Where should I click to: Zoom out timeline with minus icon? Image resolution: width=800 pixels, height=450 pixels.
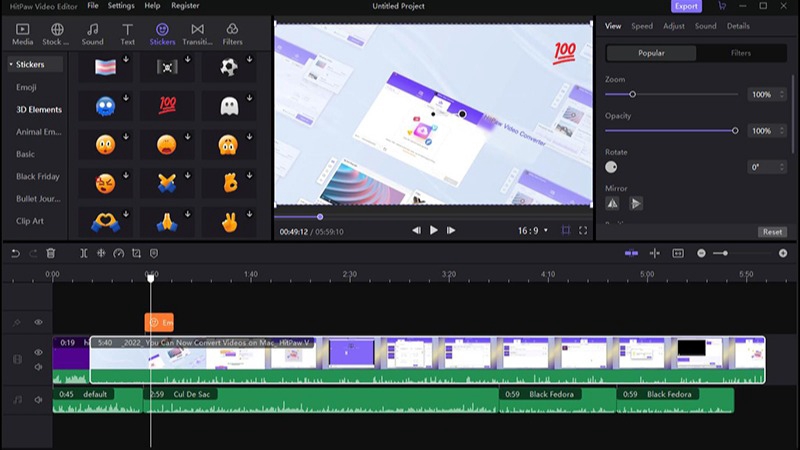702,253
